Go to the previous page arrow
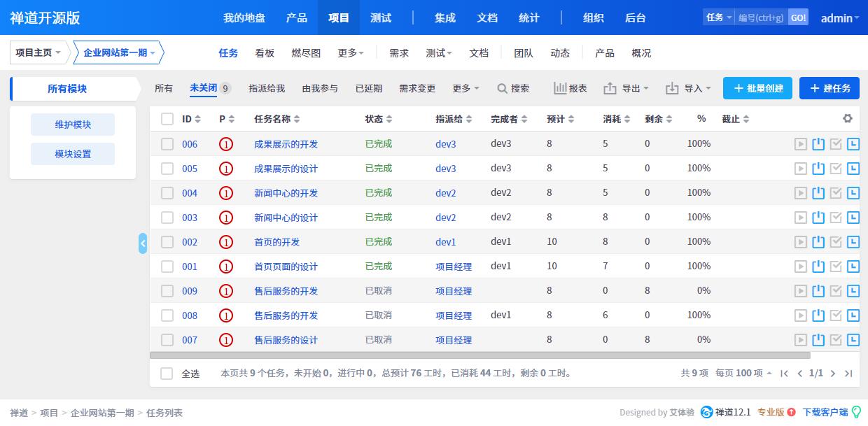 coord(800,374)
